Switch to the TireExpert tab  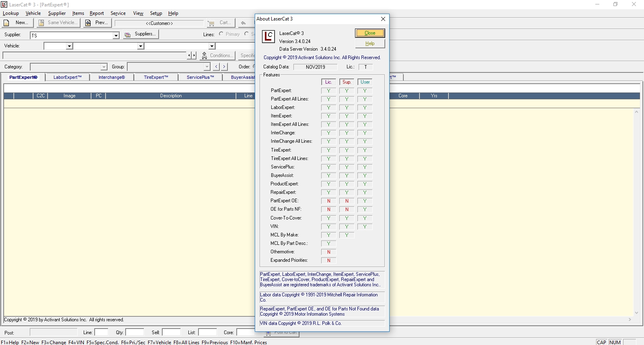pos(156,77)
